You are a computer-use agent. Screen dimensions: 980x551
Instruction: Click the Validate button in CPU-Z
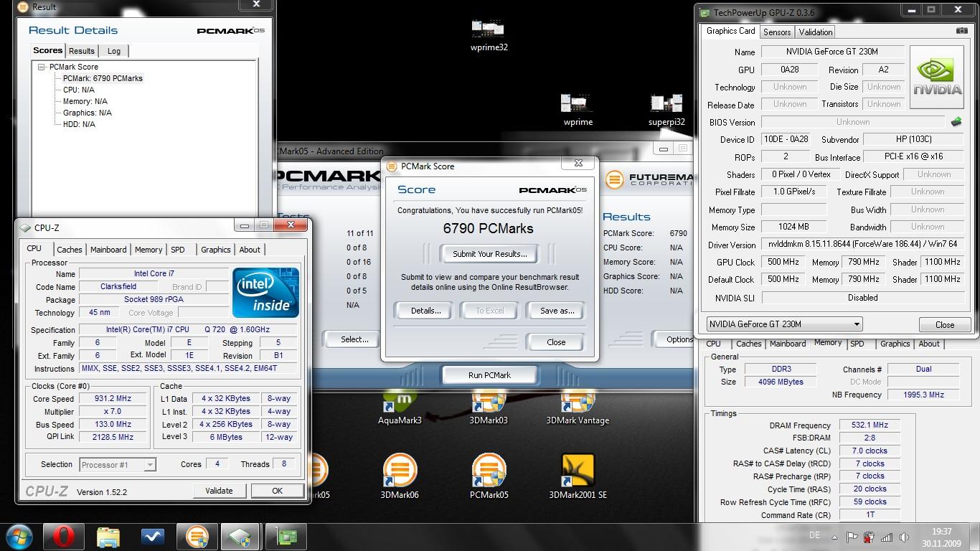click(219, 491)
